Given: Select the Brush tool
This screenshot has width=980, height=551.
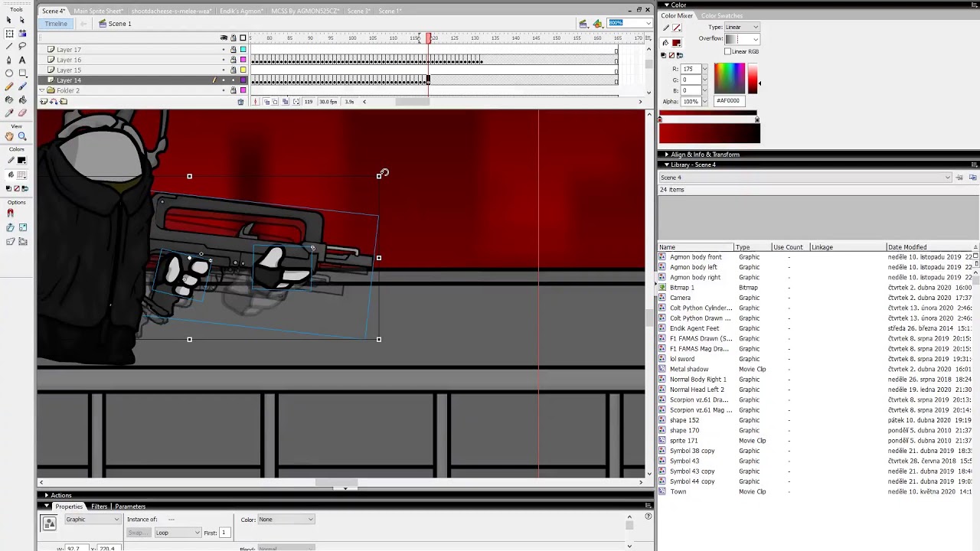Looking at the screenshot, I should point(22,86).
